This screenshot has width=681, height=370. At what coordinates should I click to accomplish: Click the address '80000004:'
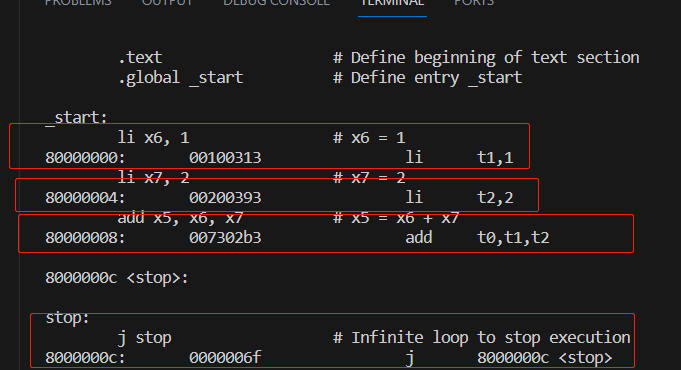[x=85, y=198]
